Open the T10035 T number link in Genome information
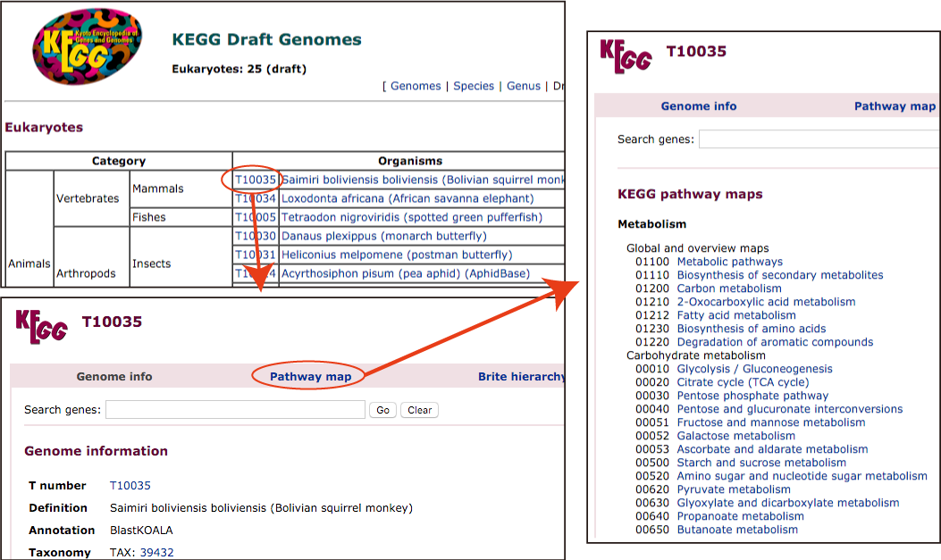 click(130, 485)
